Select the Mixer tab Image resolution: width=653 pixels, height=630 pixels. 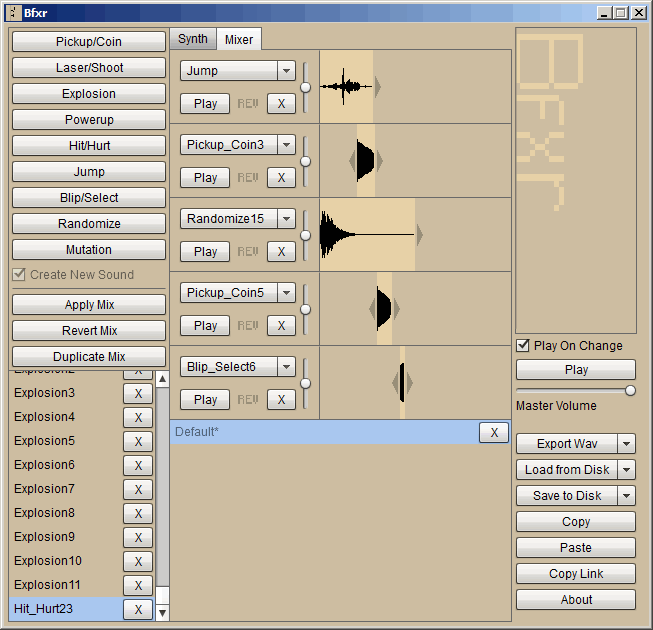click(x=239, y=40)
